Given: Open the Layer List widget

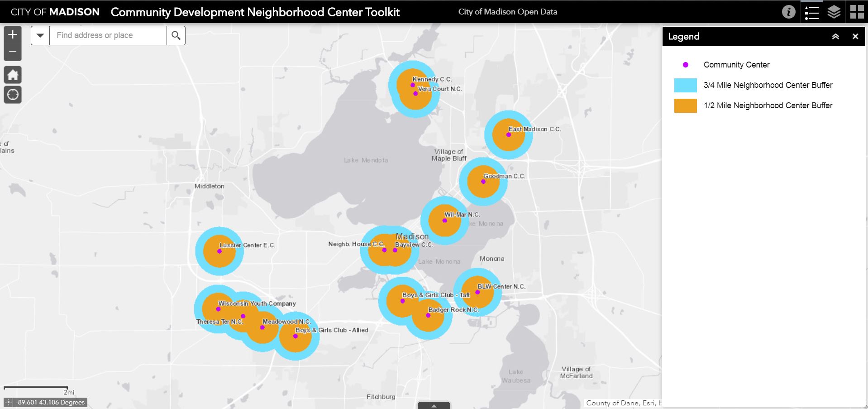Looking at the screenshot, I should coord(834,12).
